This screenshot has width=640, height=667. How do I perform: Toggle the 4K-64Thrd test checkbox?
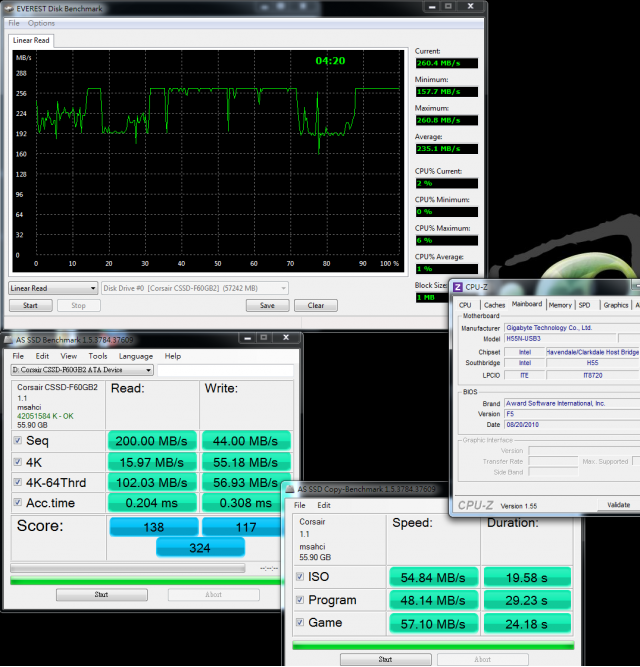(x=17, y=482)
